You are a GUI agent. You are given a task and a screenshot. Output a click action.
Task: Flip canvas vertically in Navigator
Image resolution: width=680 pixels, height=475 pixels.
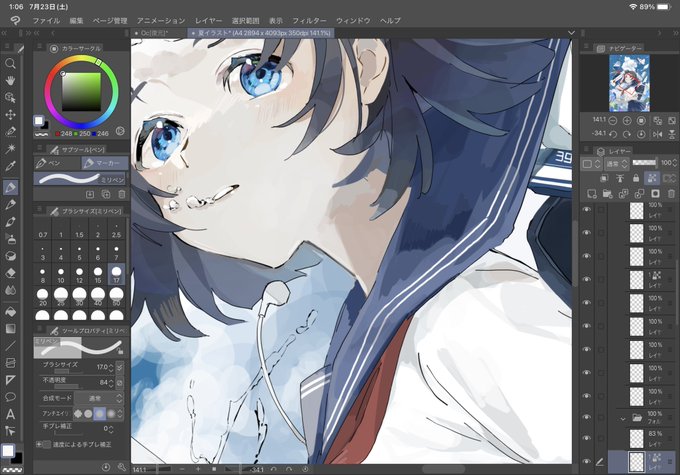click(672, 134)
